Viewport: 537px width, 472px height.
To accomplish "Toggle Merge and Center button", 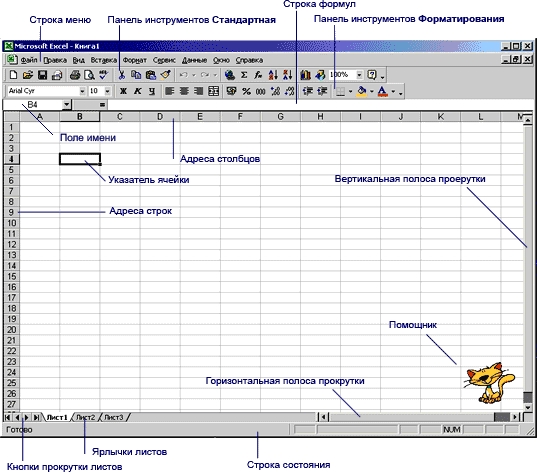I will click(x=213, y=91).
